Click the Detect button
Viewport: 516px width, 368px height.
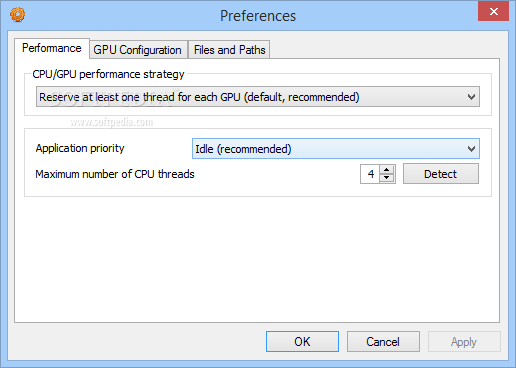pyautogui.click(x=441, y=174)
